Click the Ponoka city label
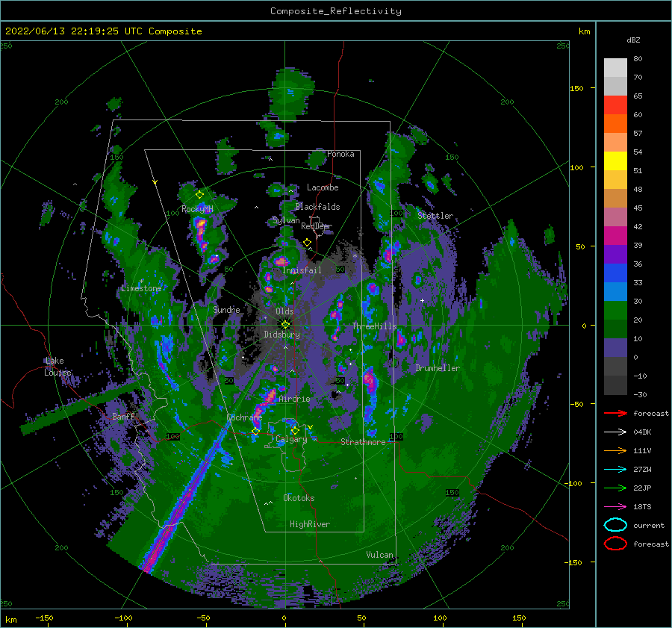672x628 pixels. 340,154
